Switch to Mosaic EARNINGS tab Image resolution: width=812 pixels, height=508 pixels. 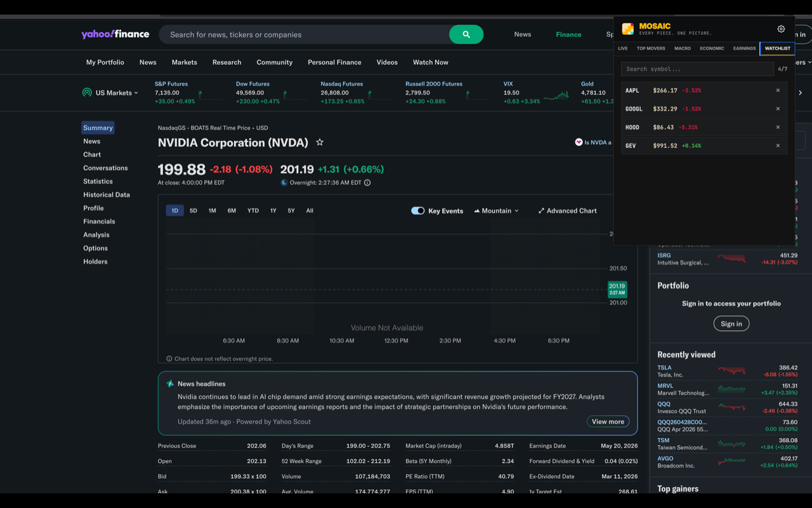(744, 48)
